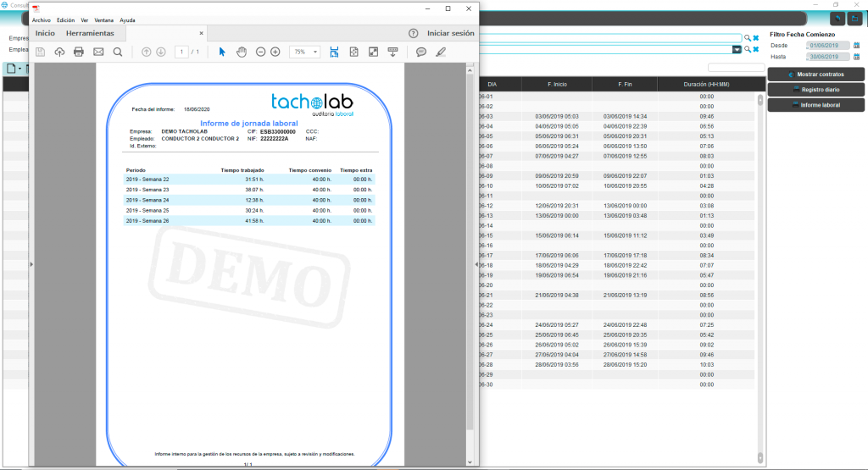The width and height of the screenshot is (868, 470).
Task: Clear the first filter with X icon
Action: tap(756, 38)
